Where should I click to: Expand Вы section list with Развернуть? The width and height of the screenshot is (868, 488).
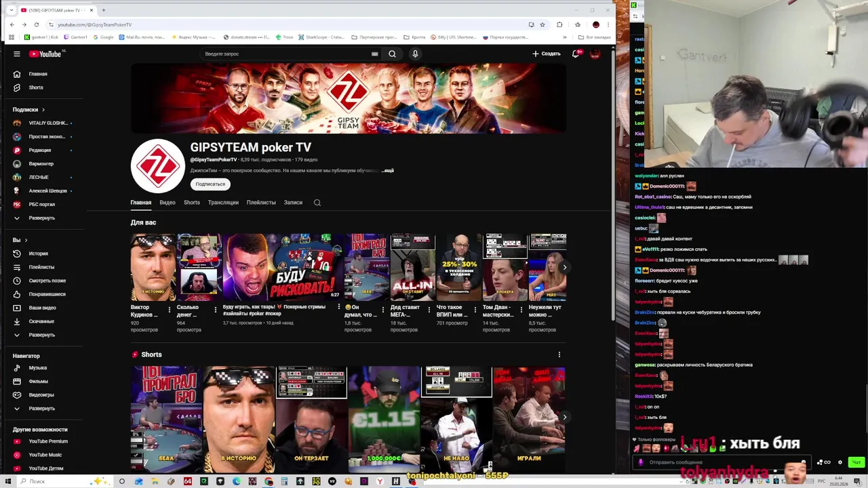coord(41,335)
